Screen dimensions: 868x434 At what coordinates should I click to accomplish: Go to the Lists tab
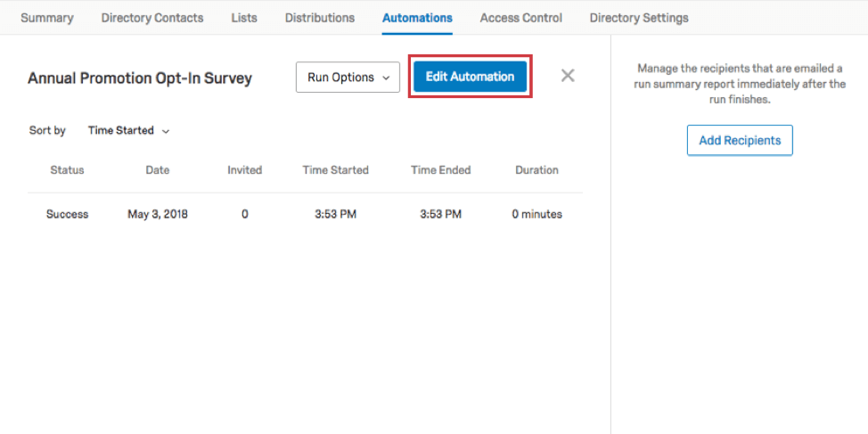point(244,18)
